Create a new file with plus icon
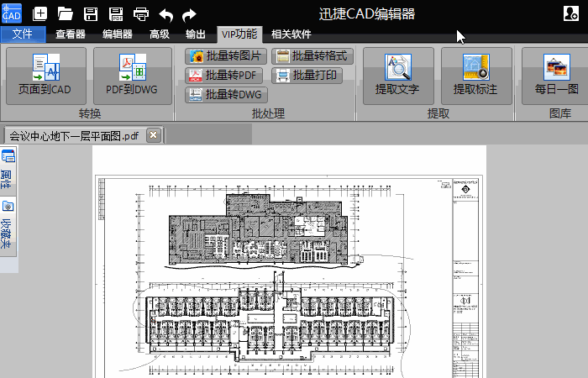Viewport: 588px width, 378px height. [39, 14]
